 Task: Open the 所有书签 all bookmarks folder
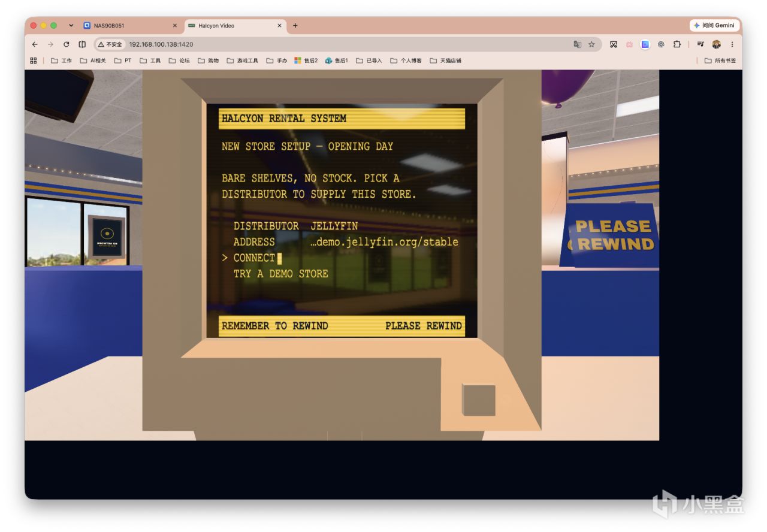coord(720,61)
